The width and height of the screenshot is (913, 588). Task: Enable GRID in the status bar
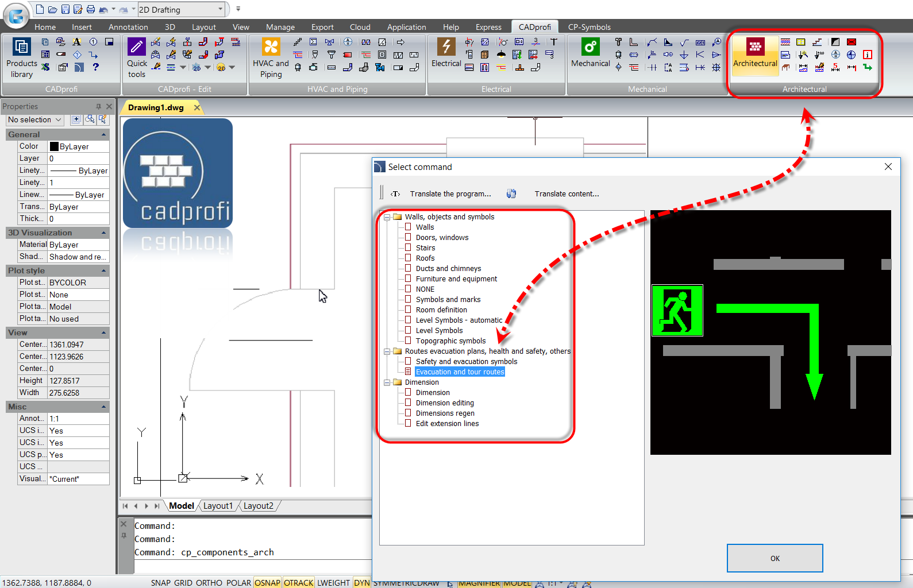(x=183, y=583)
